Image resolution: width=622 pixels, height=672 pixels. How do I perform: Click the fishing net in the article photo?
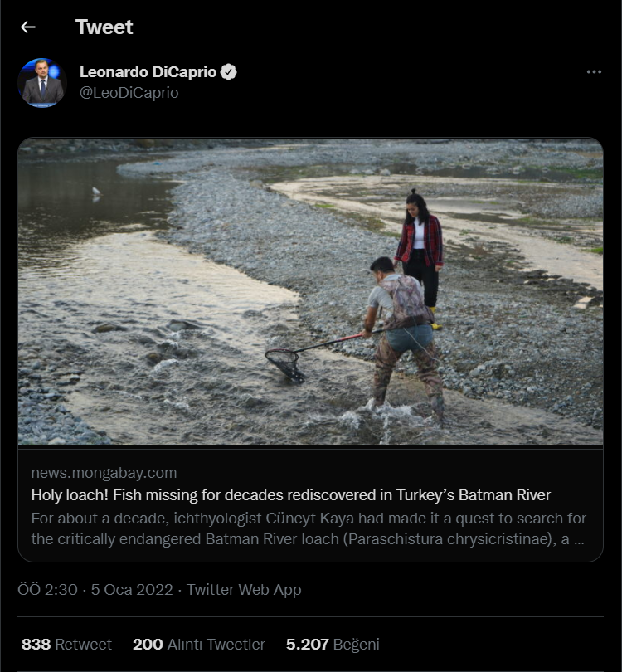[x=284, y=362]
